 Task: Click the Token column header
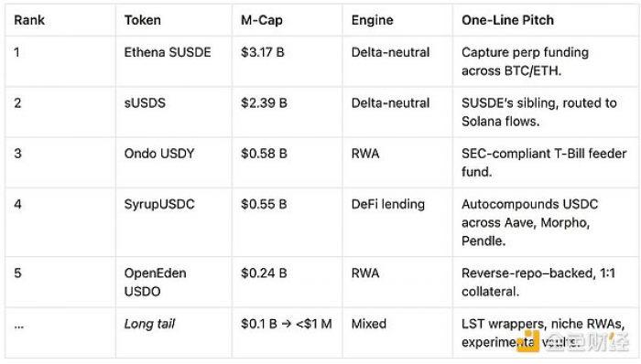[142, 20]
